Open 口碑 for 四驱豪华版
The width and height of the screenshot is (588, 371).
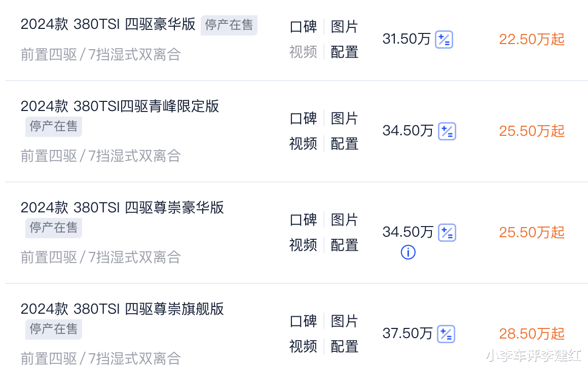coord(303,27)
